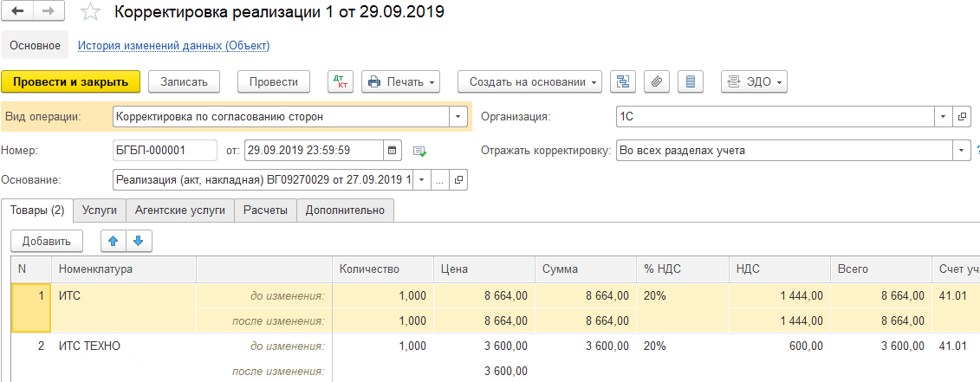This screenshot has height=382, width=980.
Task: Switch to the Услуги tab
Action: pos(100,210)
